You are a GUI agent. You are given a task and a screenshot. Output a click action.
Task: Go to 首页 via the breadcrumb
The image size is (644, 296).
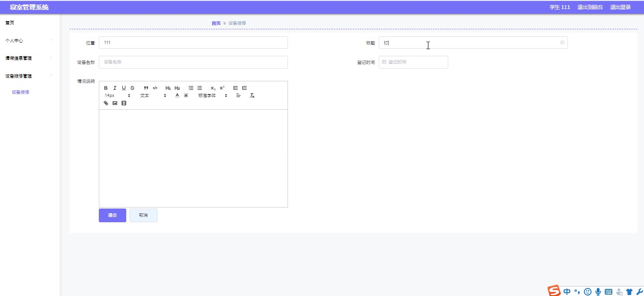pos(216,23)
